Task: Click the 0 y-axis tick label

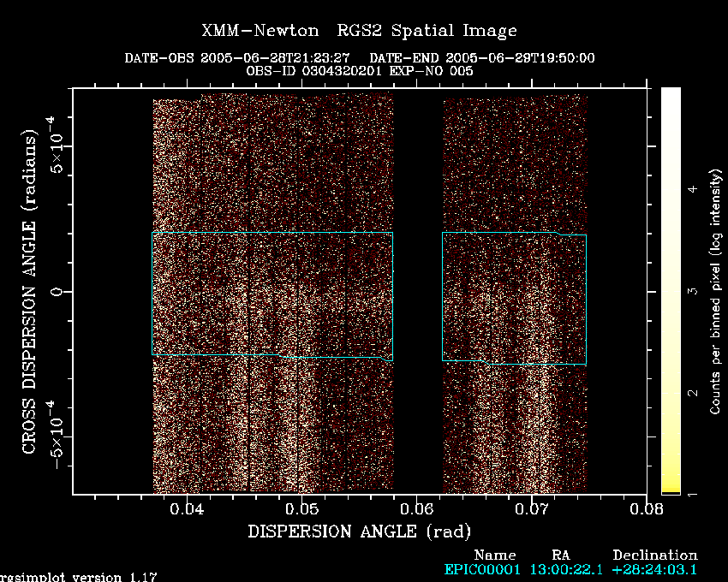Action: (57, 292)
